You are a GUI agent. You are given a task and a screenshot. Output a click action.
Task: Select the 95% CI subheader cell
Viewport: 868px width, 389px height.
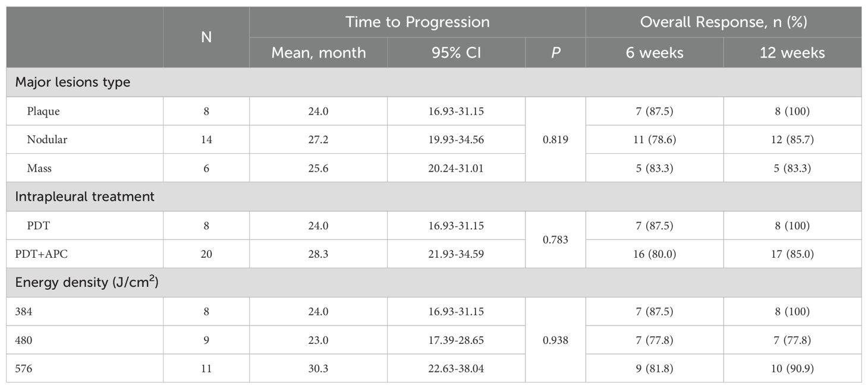(x=456, y=53)
